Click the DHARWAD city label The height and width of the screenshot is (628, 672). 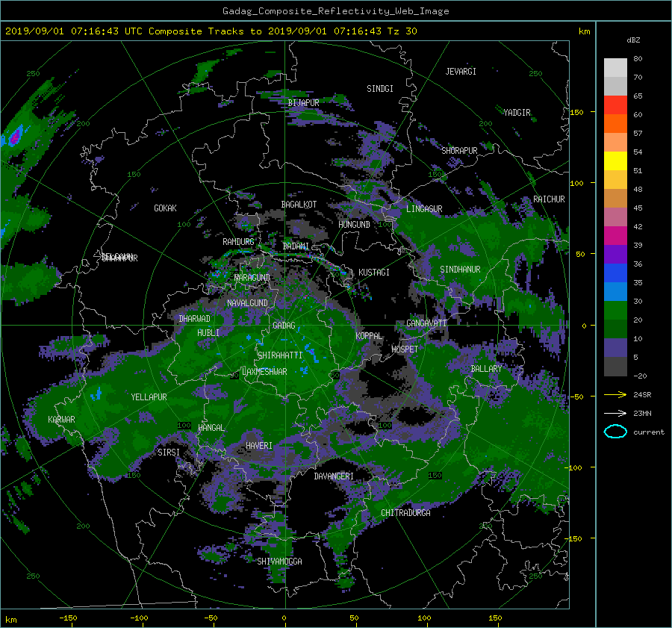coord(195,319)
